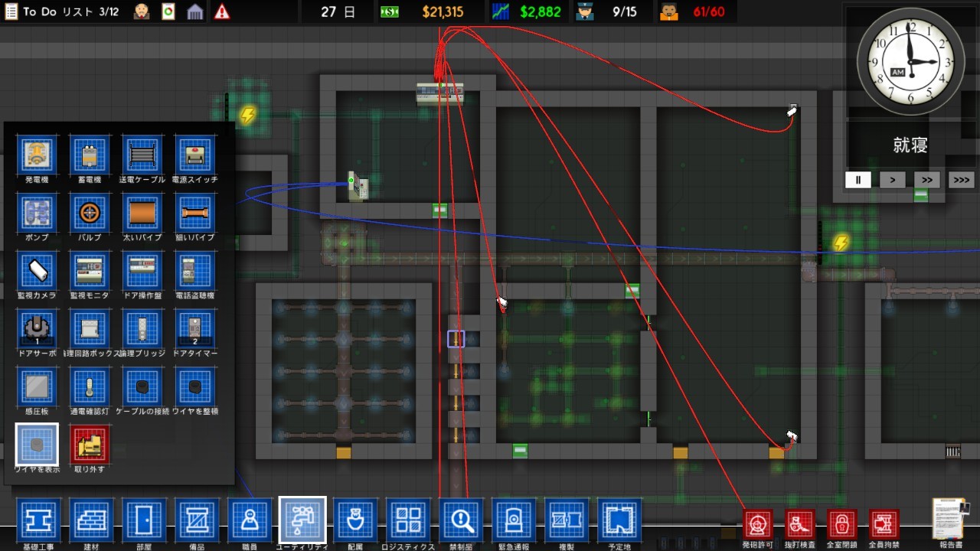Choose the ドアサーボ door servo
Screen dimensions: 980x551
click(36, 328)
